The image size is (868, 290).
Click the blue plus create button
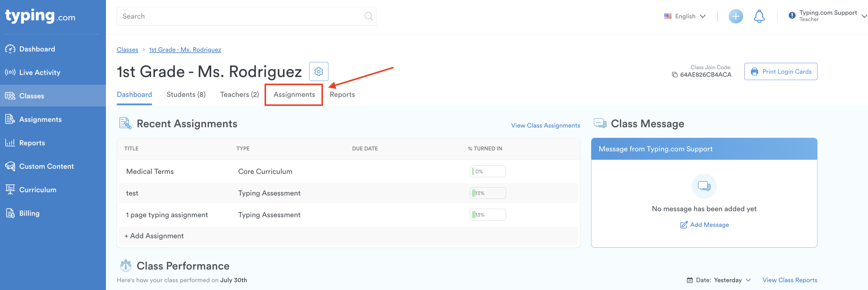tap(735, 16)
